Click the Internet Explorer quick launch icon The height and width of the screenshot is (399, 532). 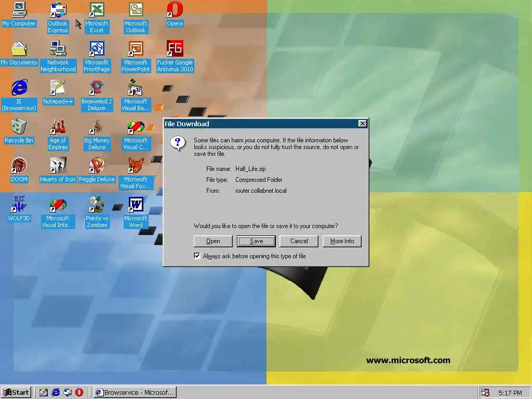[56, 393]
